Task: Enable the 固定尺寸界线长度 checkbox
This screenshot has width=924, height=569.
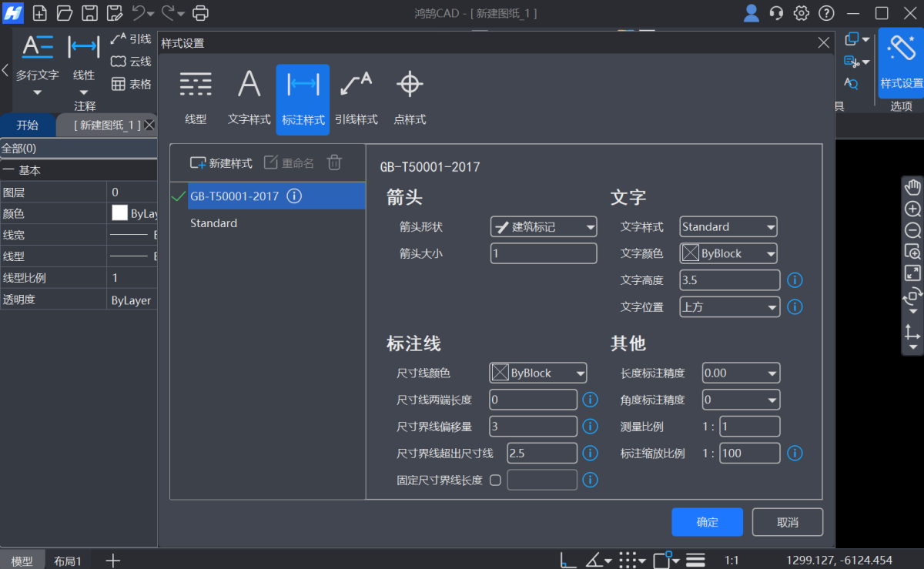Action: [496, 479]
